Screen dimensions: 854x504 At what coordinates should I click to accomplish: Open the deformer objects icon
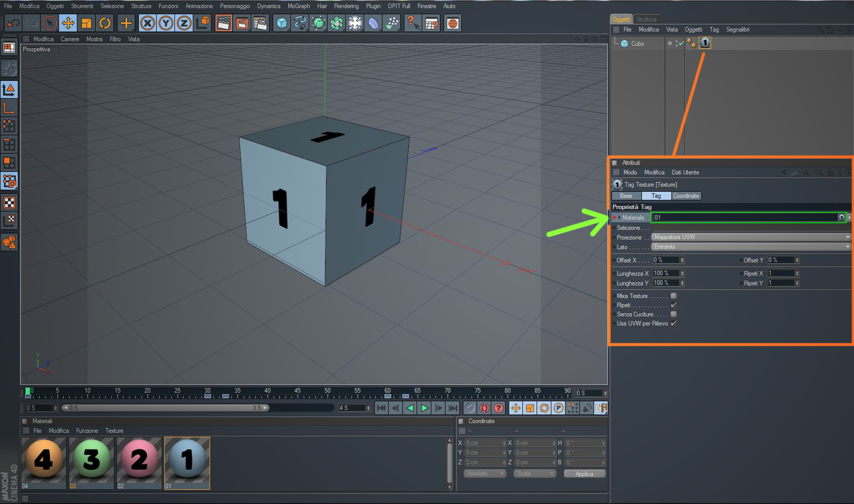[x=373, y=23]
